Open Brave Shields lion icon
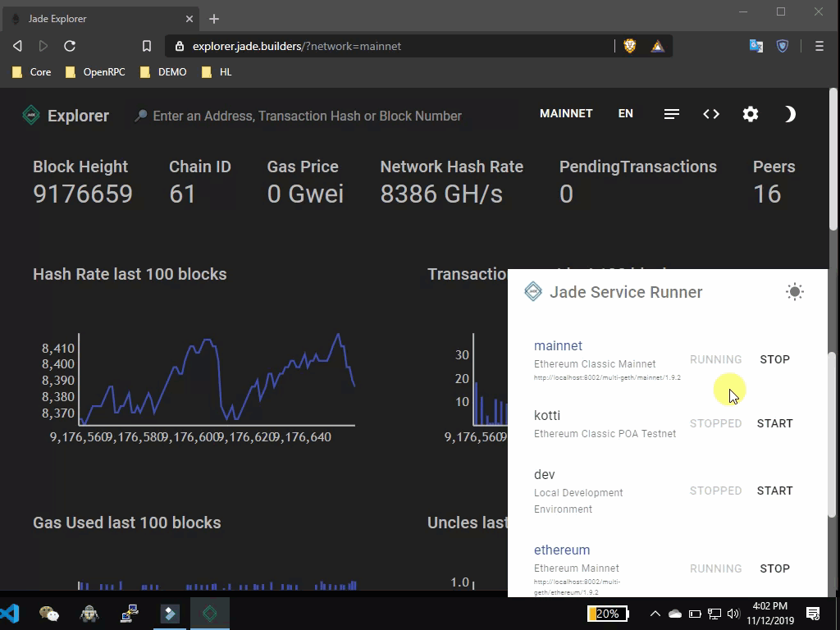This screenshot has width=840, height=630. 630,46
